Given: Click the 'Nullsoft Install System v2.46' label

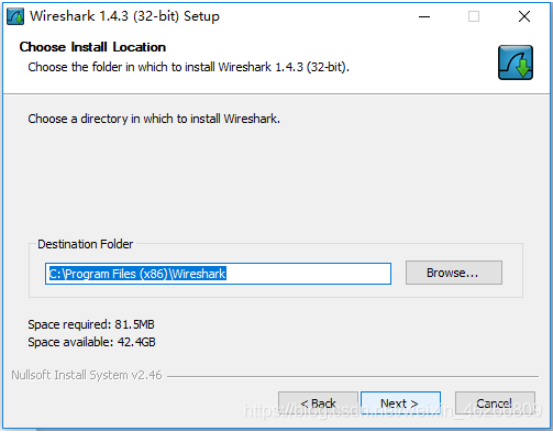Looking at the screenshot, I should click(87, 375).
